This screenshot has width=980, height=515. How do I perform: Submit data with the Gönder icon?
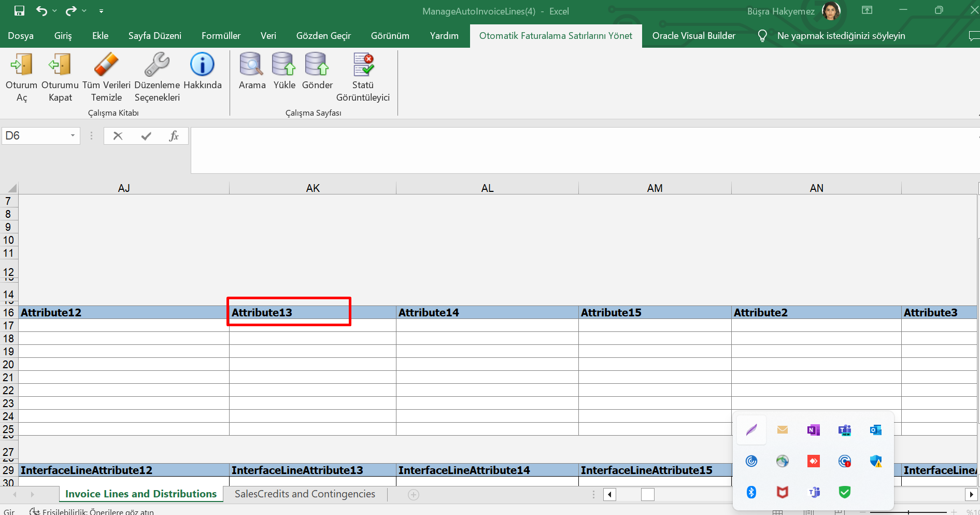[x=317, y=73]
